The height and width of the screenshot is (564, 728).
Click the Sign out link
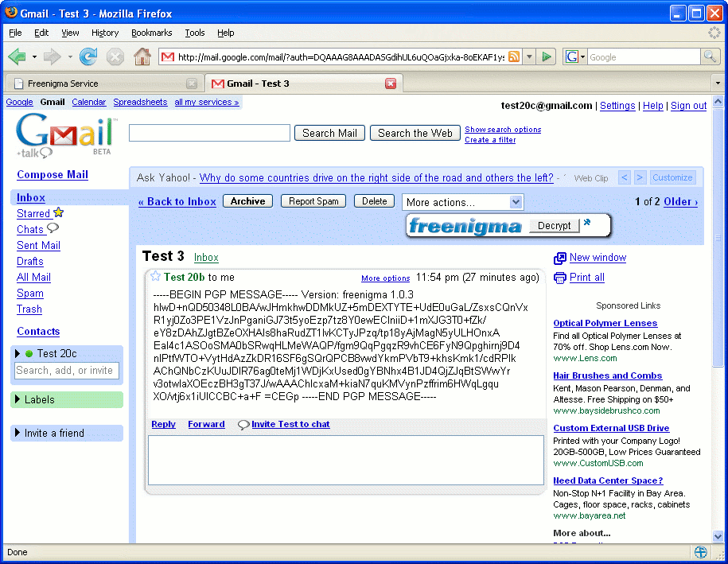[688, 106]
